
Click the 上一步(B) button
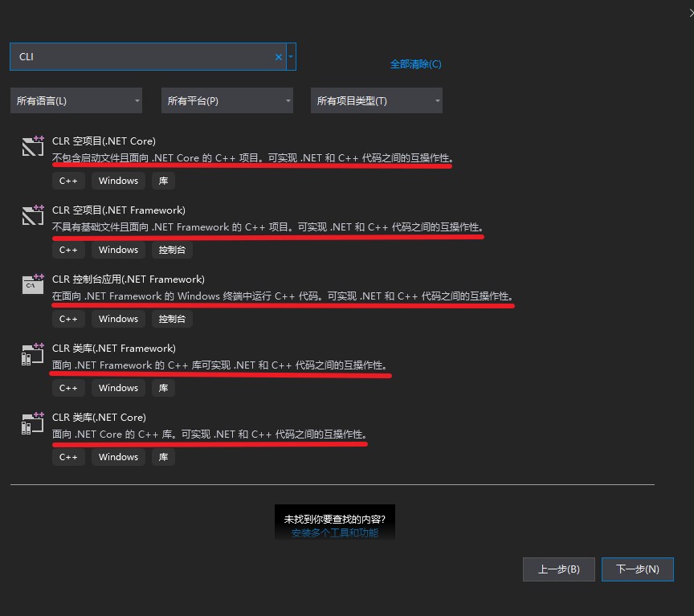tap(559, 569)
